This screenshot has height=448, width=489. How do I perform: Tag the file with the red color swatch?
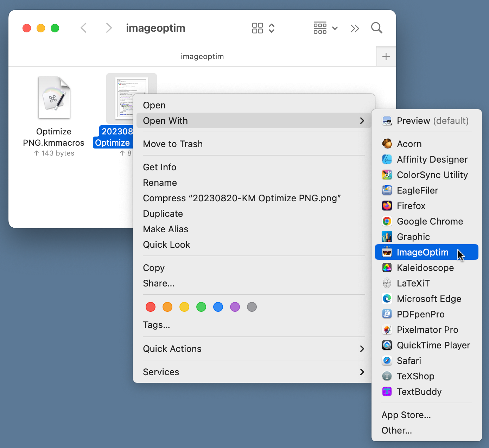coord(150,307)
